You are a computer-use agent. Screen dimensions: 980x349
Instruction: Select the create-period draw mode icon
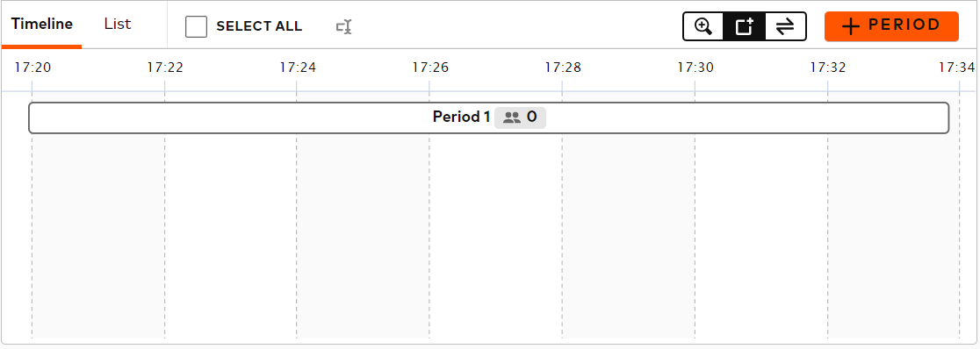744,27
